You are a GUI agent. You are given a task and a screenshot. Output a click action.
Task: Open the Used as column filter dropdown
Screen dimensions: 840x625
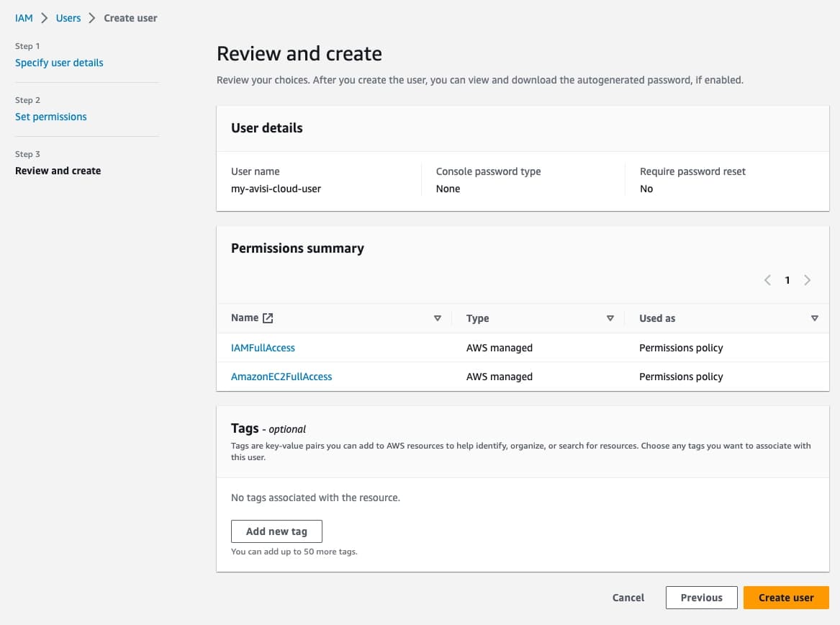coord(815,318)
